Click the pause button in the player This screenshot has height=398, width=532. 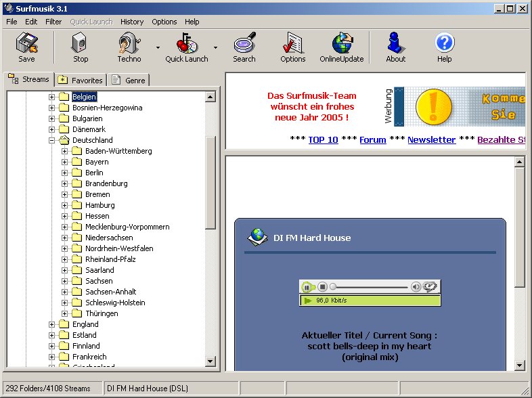[x=307, y=288]
